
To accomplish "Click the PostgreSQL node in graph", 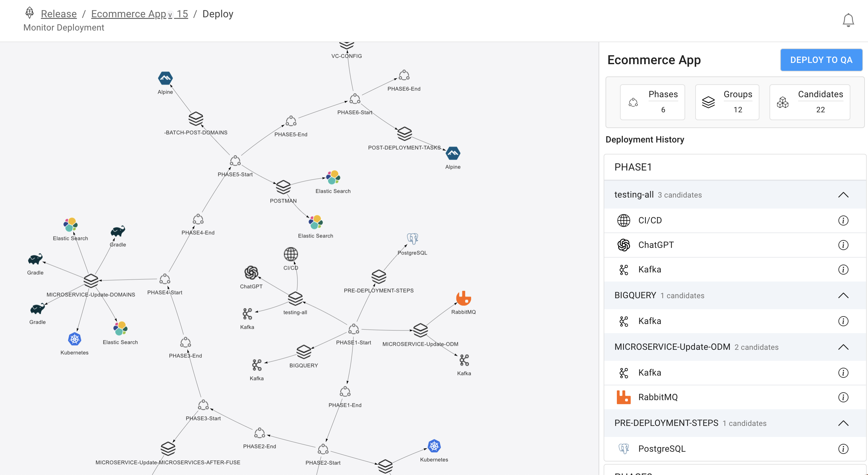I will pyautogui.click(x=412, y=239).
